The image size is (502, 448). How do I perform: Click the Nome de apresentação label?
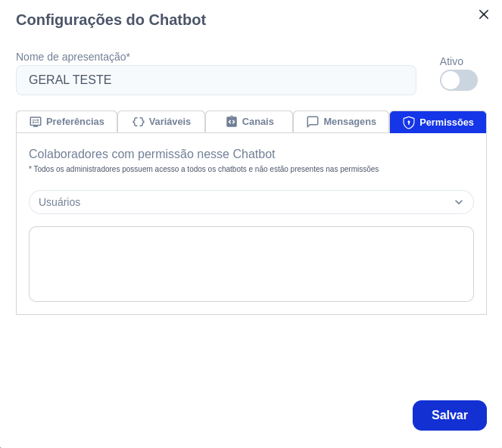(x=73, y=57)
